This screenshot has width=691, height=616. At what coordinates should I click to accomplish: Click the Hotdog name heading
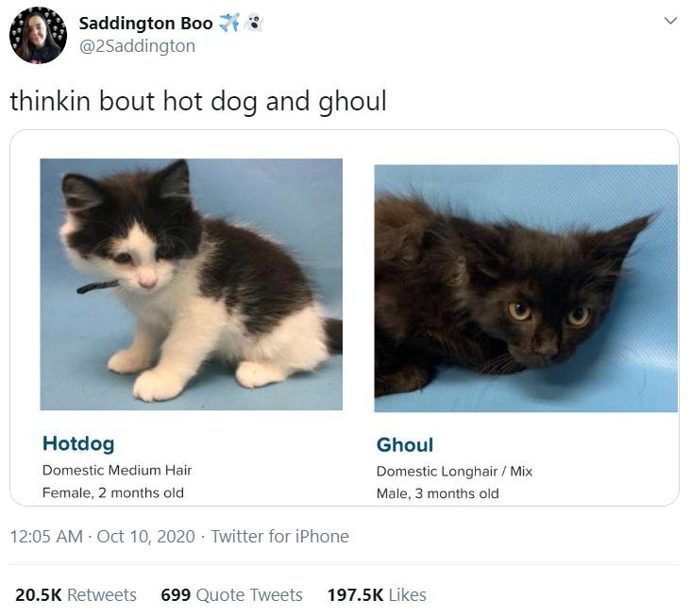tap(78, 442)
